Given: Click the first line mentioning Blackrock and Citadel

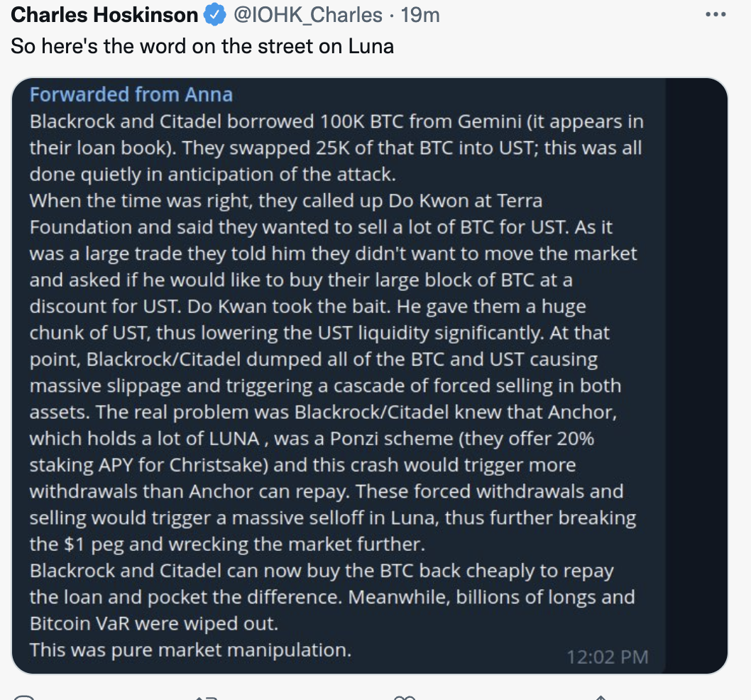Looking at the screenshot, I should click(336, 121).
